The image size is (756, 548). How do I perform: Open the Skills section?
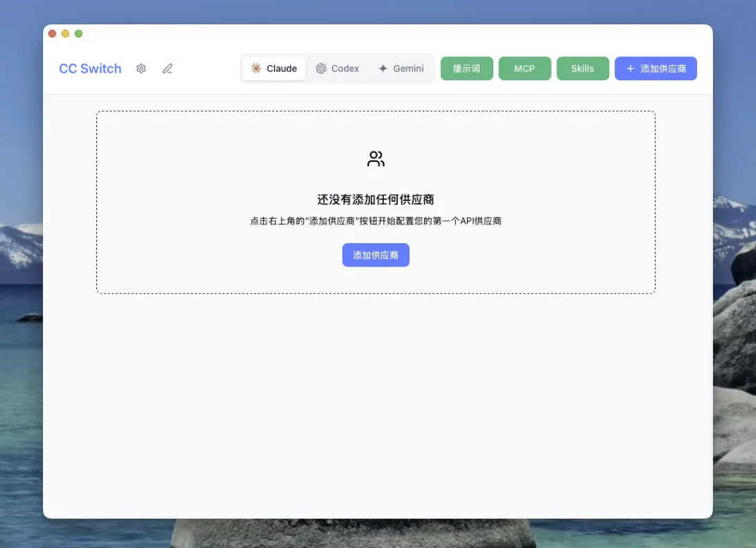(582, 68)
